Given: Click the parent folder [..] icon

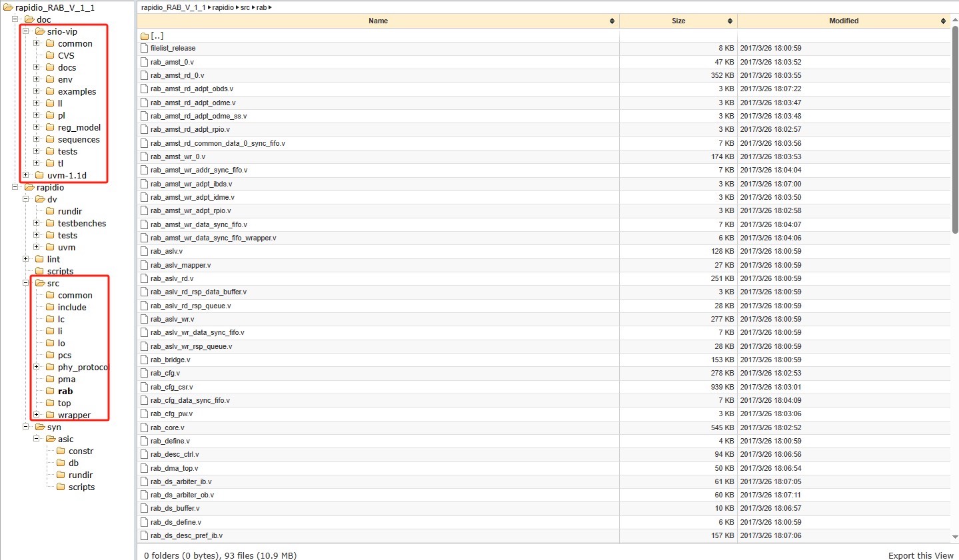Looking at the screenshot, I should (145, 36).
